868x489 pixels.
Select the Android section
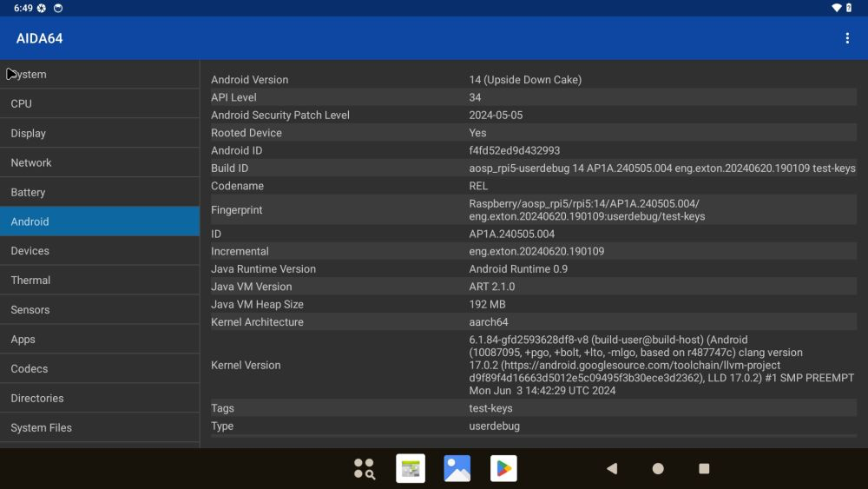(x=100, y=221)
